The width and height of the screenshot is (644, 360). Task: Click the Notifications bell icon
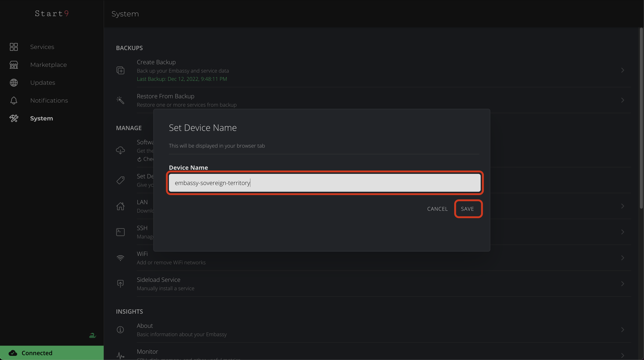[x=14, y=101]
